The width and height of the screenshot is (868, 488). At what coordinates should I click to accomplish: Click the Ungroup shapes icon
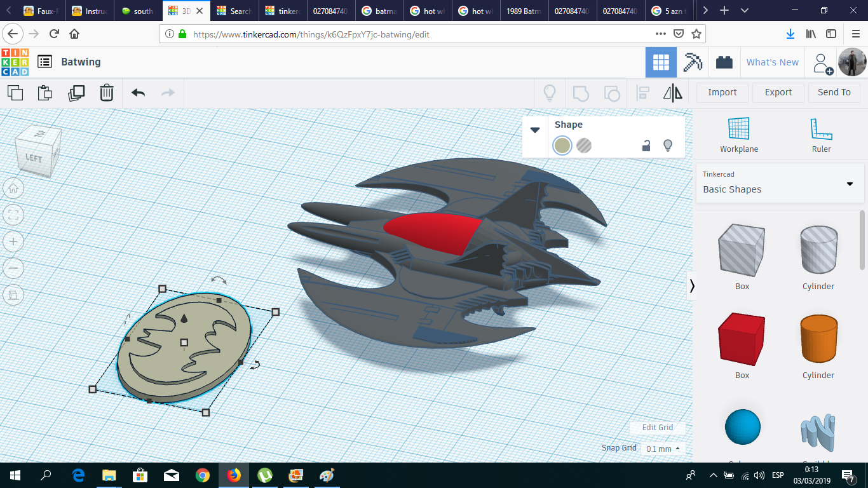coord(611,93)
